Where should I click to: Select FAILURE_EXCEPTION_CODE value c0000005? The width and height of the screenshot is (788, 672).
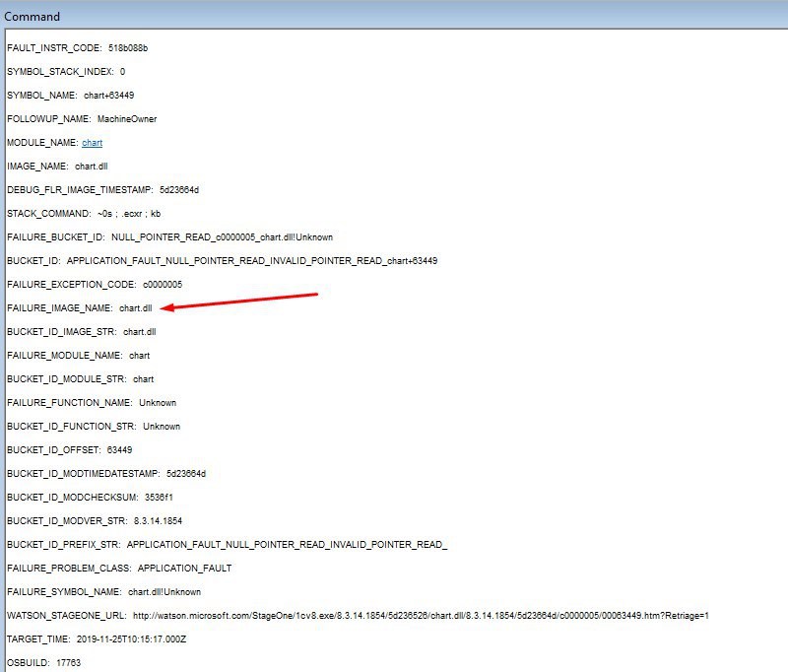163,285
